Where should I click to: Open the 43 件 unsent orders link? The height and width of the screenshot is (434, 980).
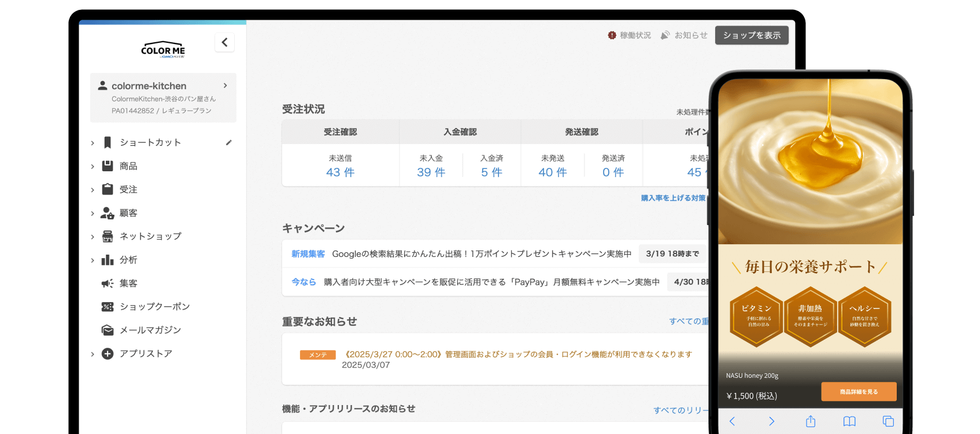click(340, 172)
